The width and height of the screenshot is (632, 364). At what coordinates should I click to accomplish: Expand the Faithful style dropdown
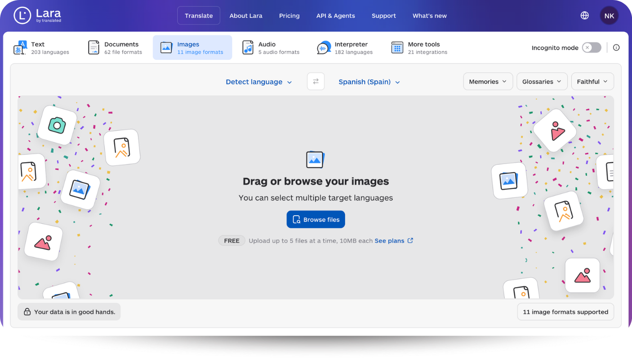(592, 81)
